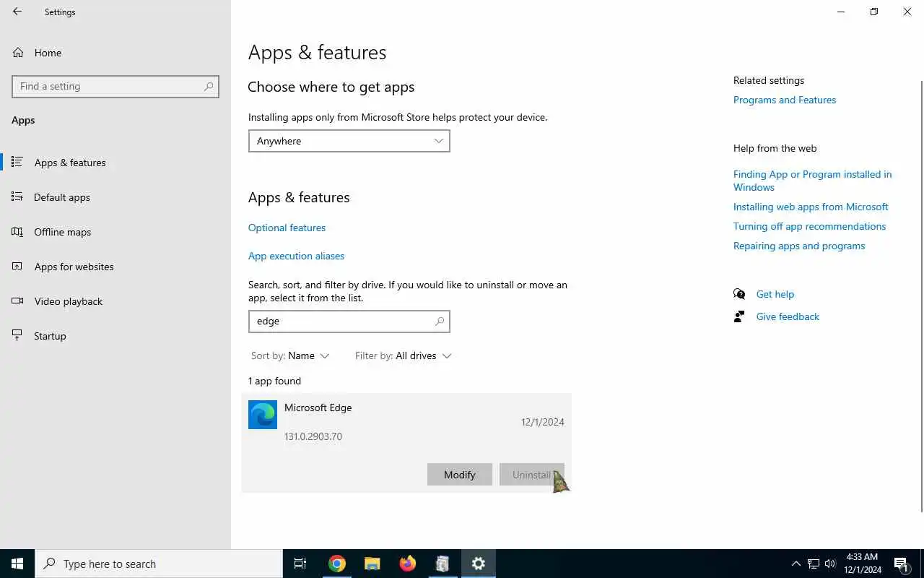
Task: Open the document app icon next to Firefox
Action: [443, 564]
